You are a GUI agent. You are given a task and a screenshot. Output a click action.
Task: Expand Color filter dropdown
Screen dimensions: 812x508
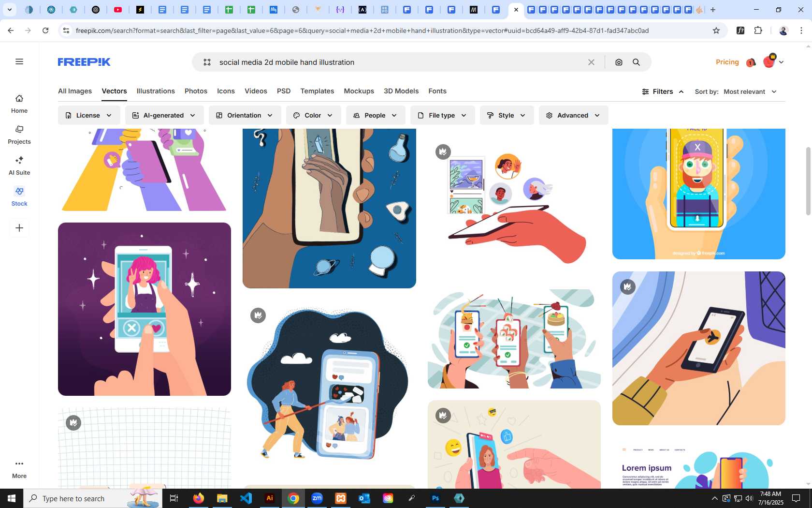(x=313, y=115)
